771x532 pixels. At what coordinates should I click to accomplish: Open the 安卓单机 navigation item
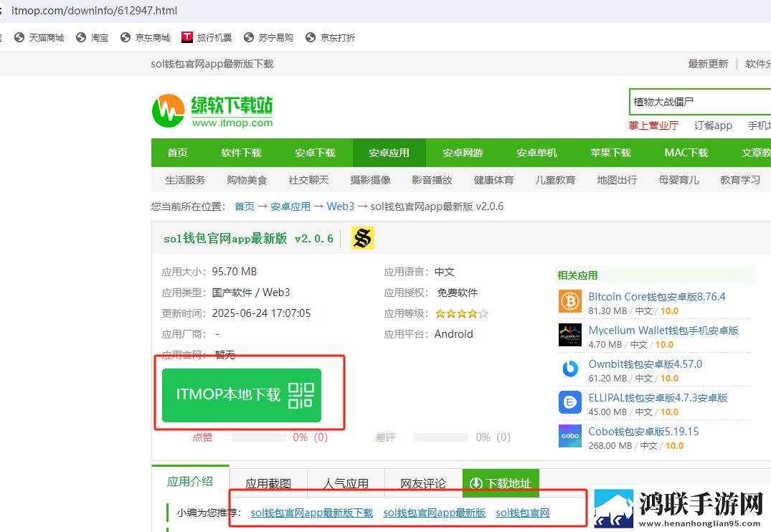pyautogui.click(x=536, y=153)
